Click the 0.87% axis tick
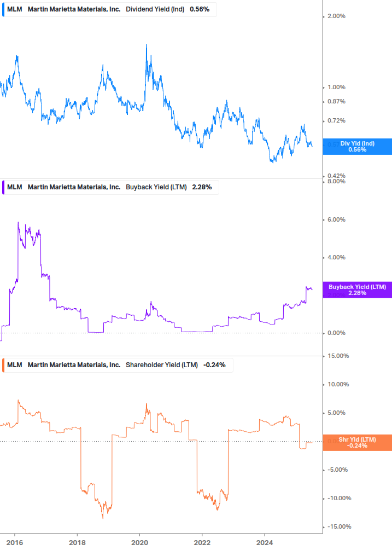Screen dimensions: 392x550 pos(336,102)
